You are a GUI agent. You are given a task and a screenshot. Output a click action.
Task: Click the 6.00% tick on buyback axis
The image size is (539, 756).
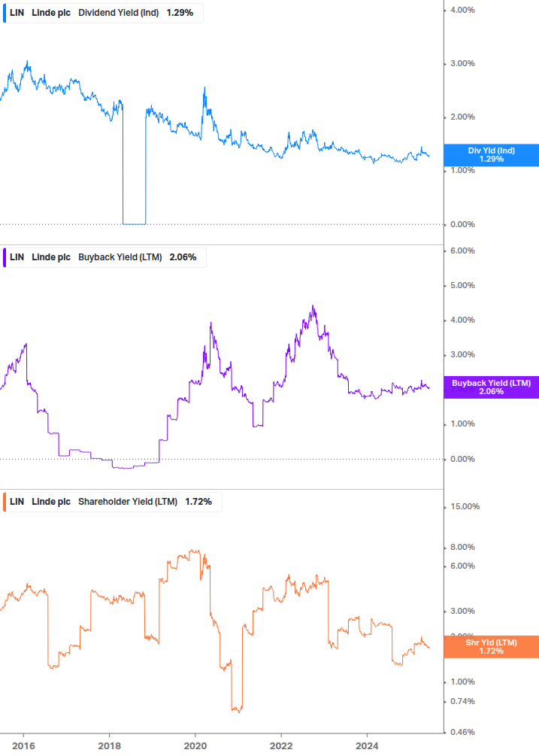click(462, 250)
